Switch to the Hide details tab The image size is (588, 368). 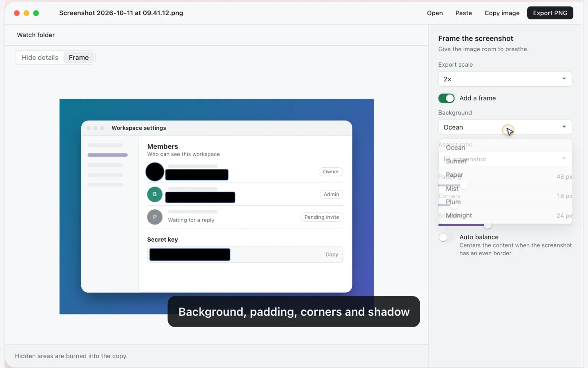pyautogui.click(x=40, y=58)
